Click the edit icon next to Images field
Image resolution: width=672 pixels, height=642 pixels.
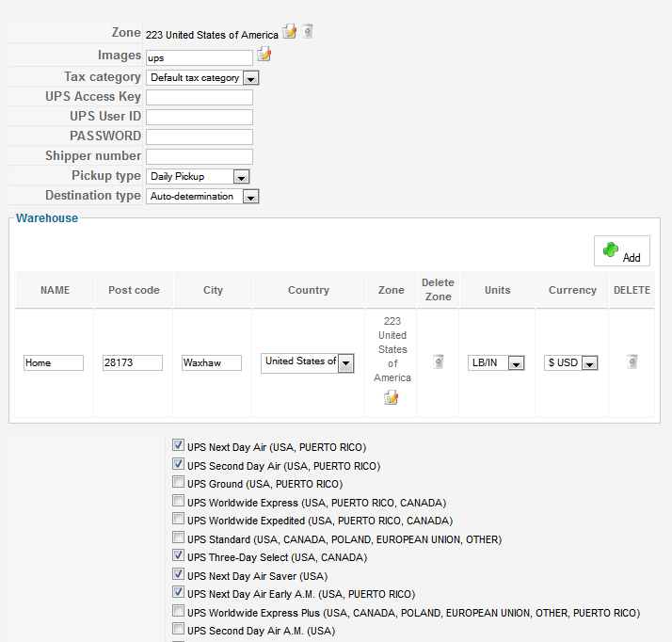[x=264, y=54]
